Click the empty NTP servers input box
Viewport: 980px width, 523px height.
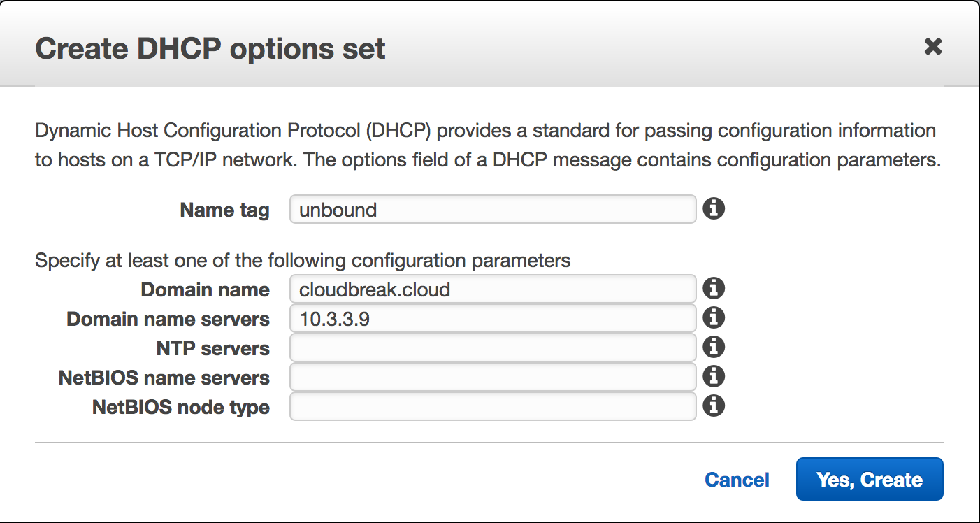tap(493, 348)
